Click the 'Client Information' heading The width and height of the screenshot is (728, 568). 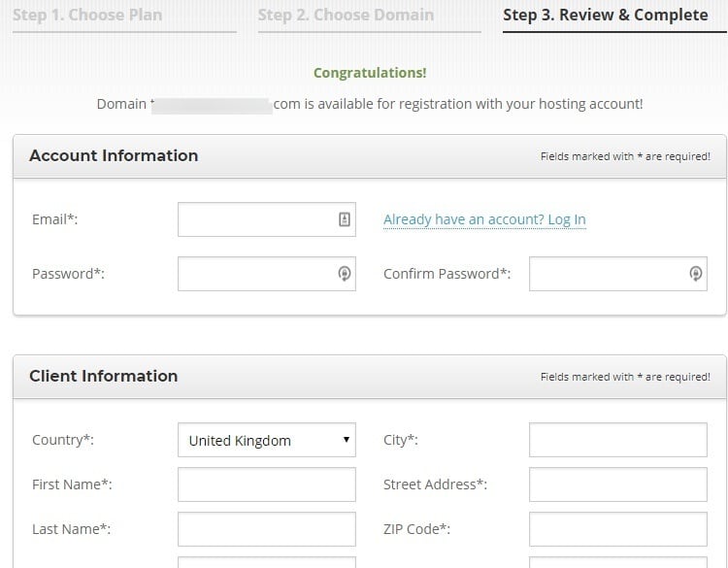pos(104,376)
